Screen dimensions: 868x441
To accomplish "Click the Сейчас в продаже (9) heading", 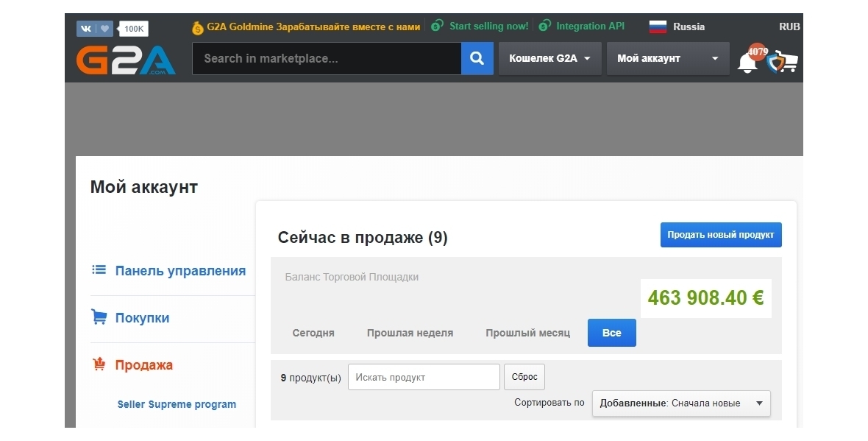I will pos(363,238).
